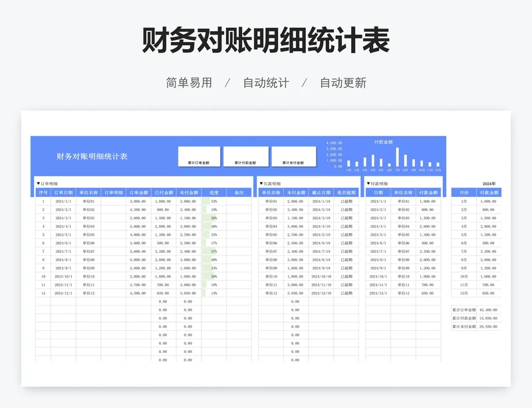Click the 已付金额 column header
The image size is (532, 408).
pos(164,192)
